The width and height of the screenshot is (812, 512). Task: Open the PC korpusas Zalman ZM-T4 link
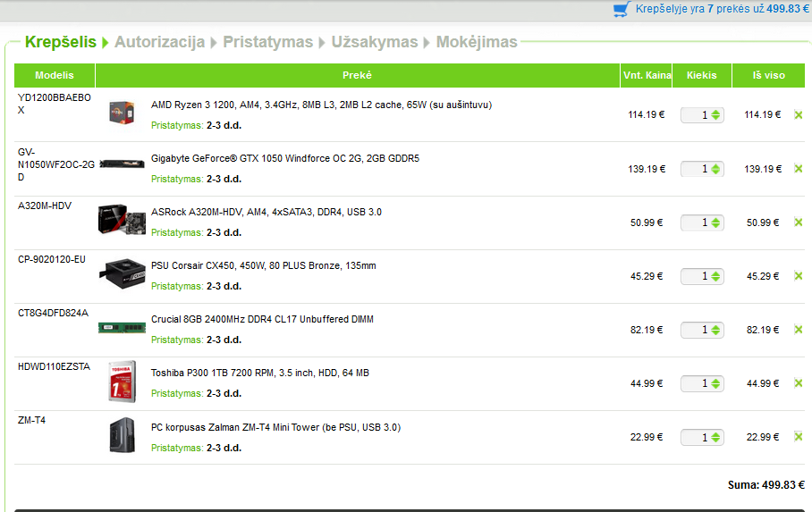275,428
